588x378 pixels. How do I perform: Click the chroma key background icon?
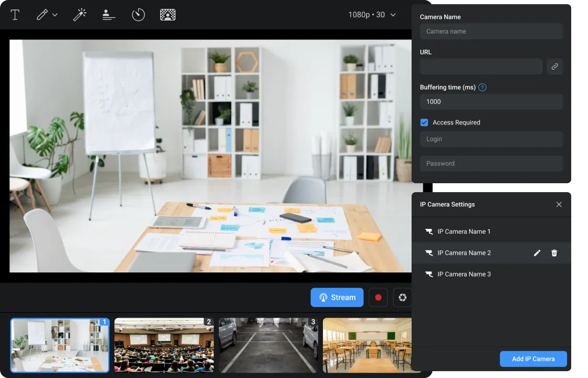pyautogui.click(x=167, y=15)
